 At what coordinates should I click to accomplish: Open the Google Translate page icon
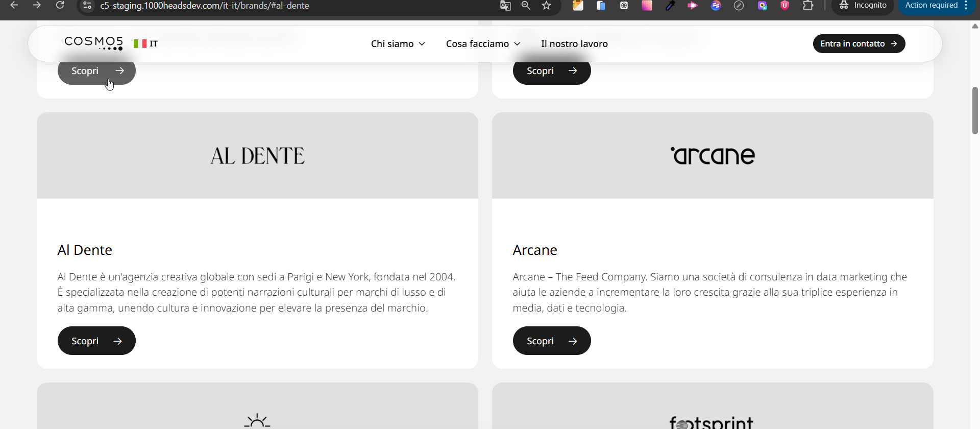point(505,6)
